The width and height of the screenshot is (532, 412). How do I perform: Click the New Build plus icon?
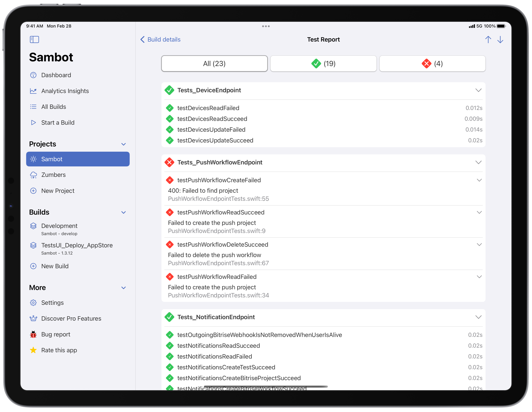pyautogui.click(x=33, y=266)
